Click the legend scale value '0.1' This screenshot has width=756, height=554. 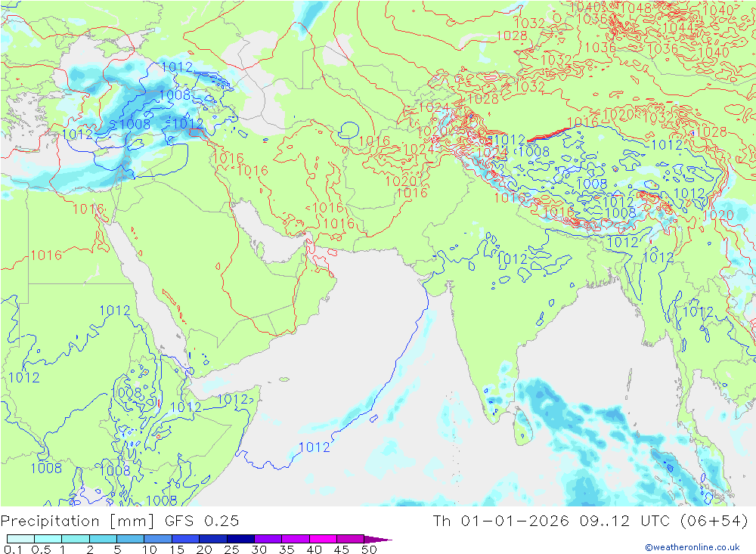pyautogui.click(x=13, y=549)
